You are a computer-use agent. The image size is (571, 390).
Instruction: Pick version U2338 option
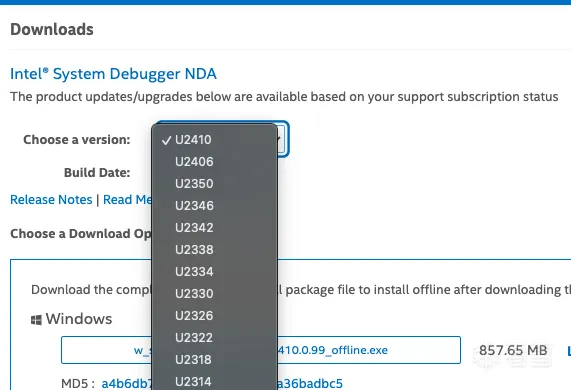pos(214,250)
